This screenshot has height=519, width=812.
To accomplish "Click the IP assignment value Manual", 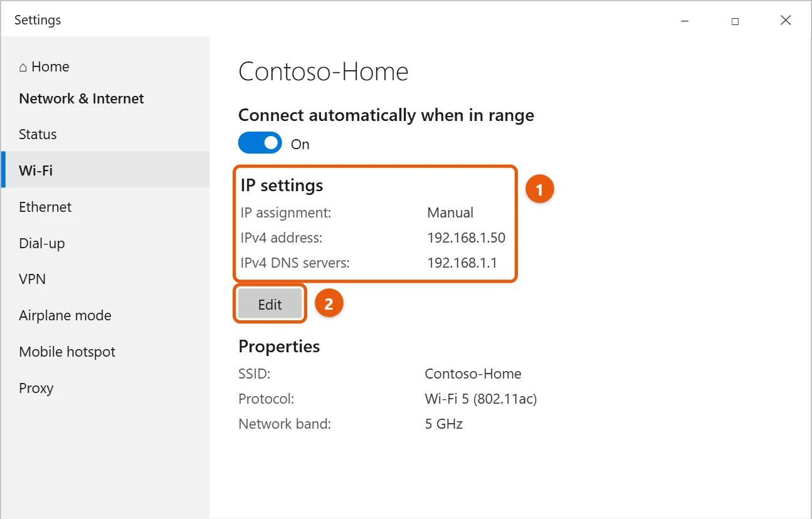I will (450, 212).
